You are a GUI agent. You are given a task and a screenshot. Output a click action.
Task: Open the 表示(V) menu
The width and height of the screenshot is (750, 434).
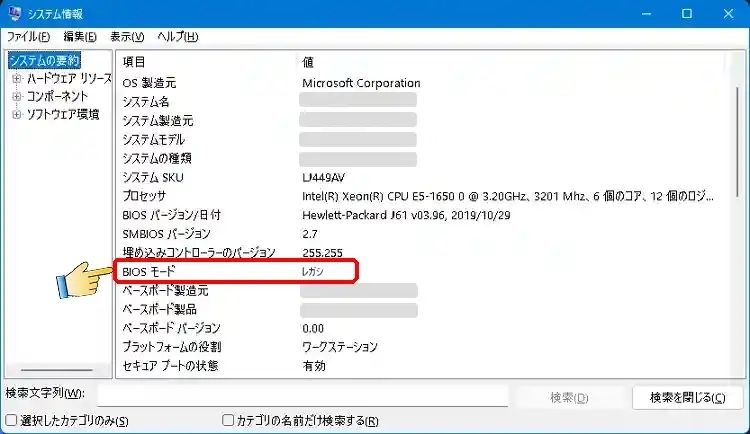pyautogui.click(x=127, y=37)
